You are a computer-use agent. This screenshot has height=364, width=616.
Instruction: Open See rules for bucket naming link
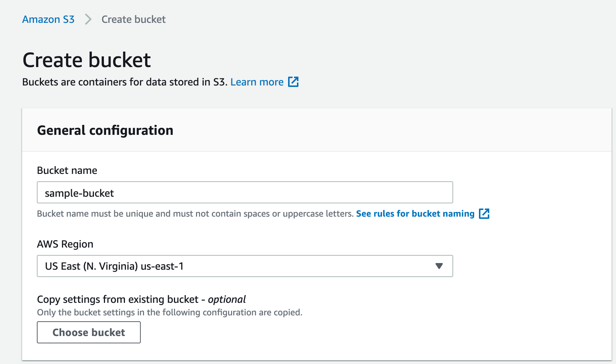(415, 214)
